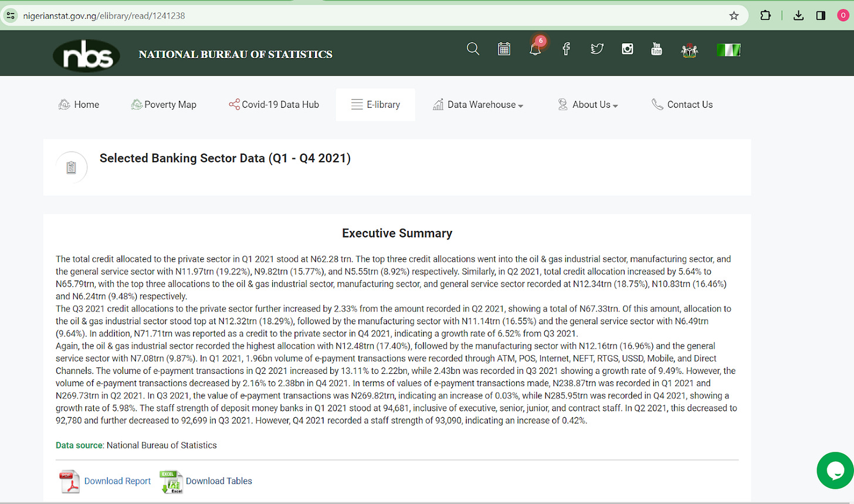The height and width of the screenshot is (504, 854).
Task: Click the Nigerian flag icon
Action: pyautogui.click(x=728, y=50)
